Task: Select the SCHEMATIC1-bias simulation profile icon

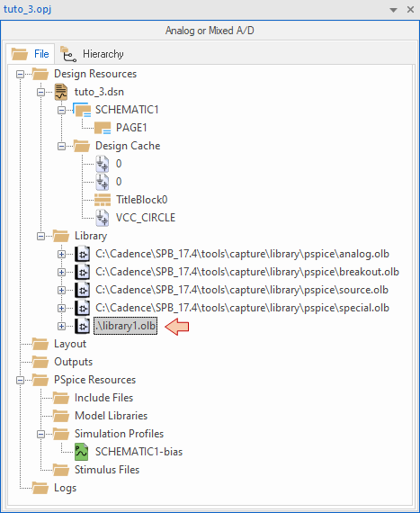Action: pyautogui.click(x=81, y=452)
